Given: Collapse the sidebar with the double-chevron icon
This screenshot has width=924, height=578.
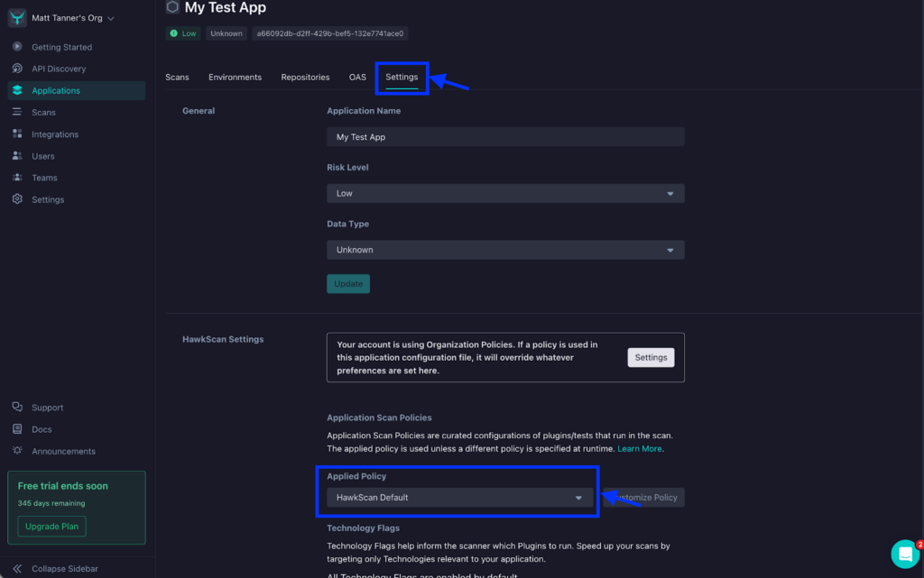Looking at the screenshot, I should point(17,569).
